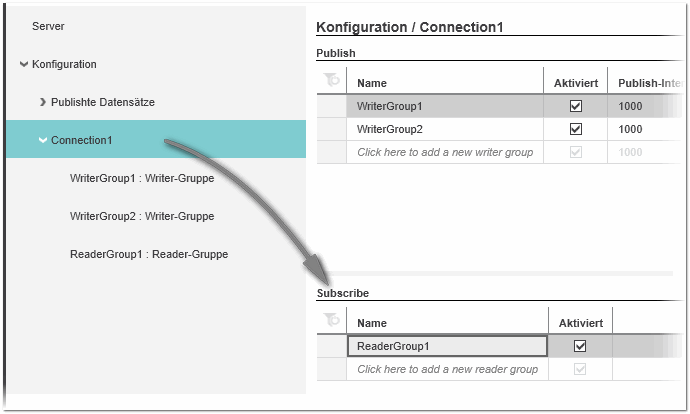Click the Aktiviert column header in Subscribe table
The width and height of the screenshot is (690, 414).
pos(579,323)
